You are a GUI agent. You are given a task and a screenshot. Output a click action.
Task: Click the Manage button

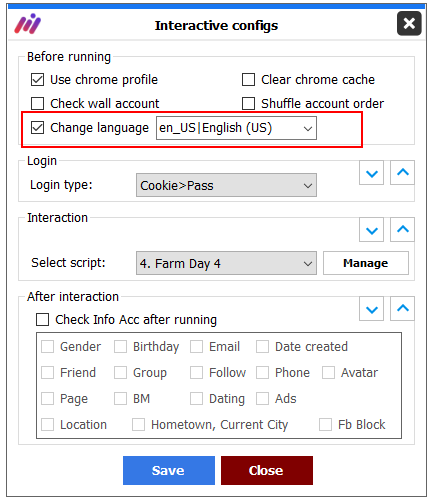coord(366,263)
